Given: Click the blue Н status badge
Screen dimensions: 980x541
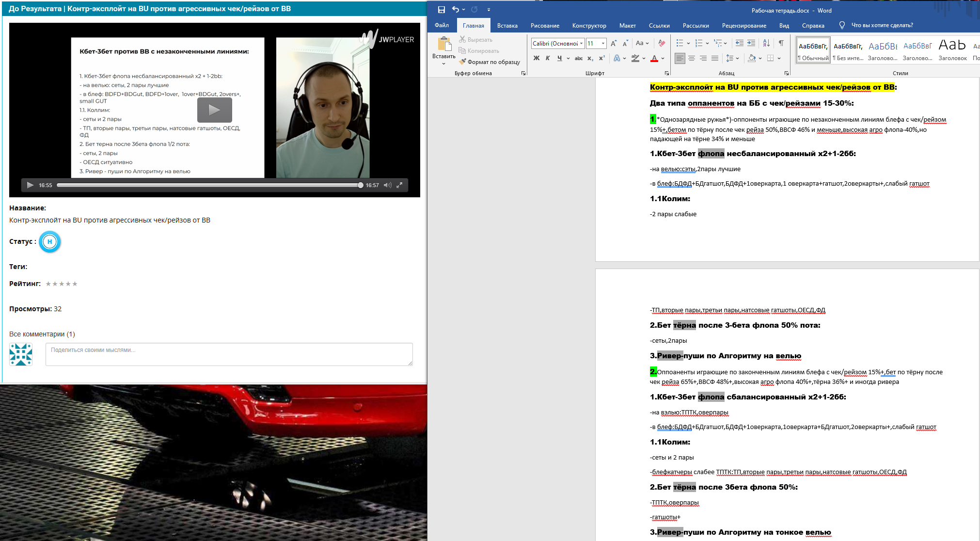Looking at the screenshot, I should click(x=49, y=241).
